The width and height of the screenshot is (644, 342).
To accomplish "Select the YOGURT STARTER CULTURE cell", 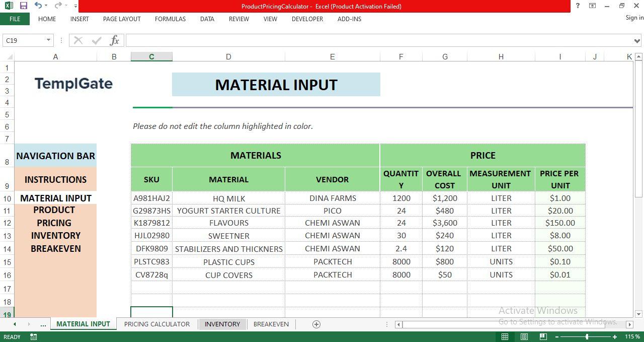I will coord(229,211).
